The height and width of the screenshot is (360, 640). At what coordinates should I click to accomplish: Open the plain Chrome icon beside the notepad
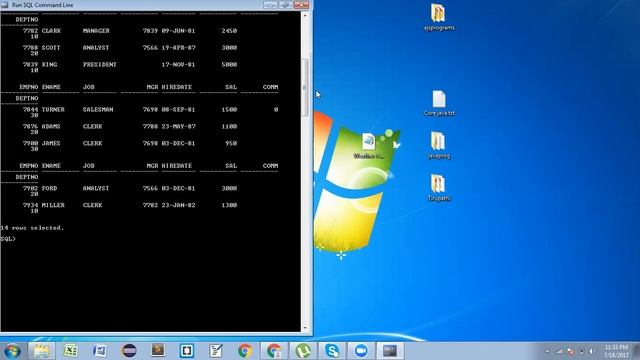[245, 351]
